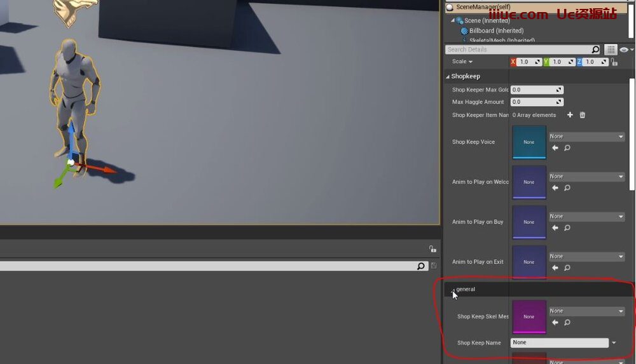Screen dimensions: 636x364
Task: Toggle the lock icon above the content search bar
Action: pos(432,249)
